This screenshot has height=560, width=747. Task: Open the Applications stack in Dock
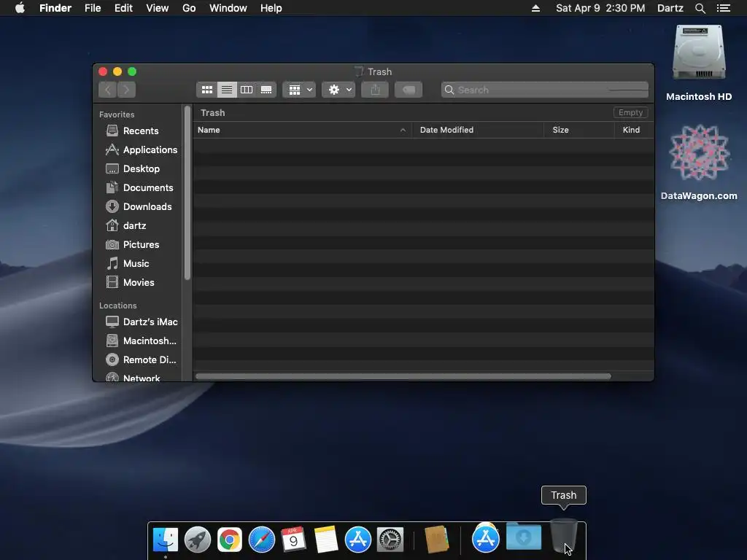point(485,539)
